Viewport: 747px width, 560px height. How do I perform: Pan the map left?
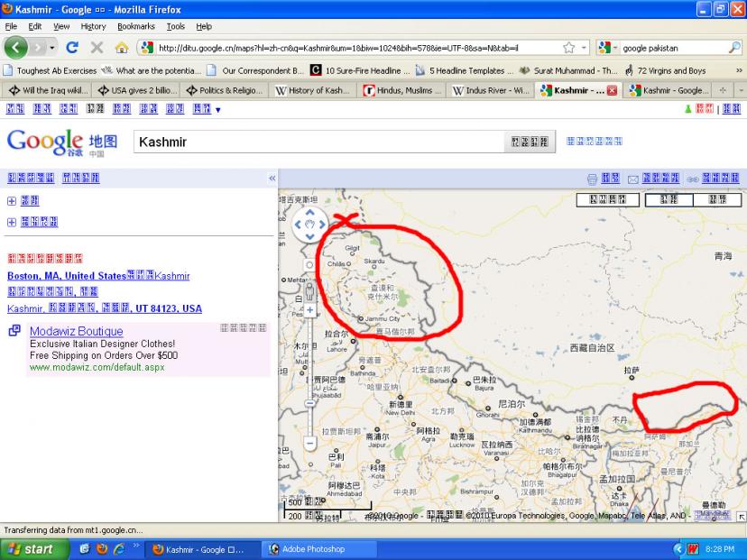[x=298, y=225]
